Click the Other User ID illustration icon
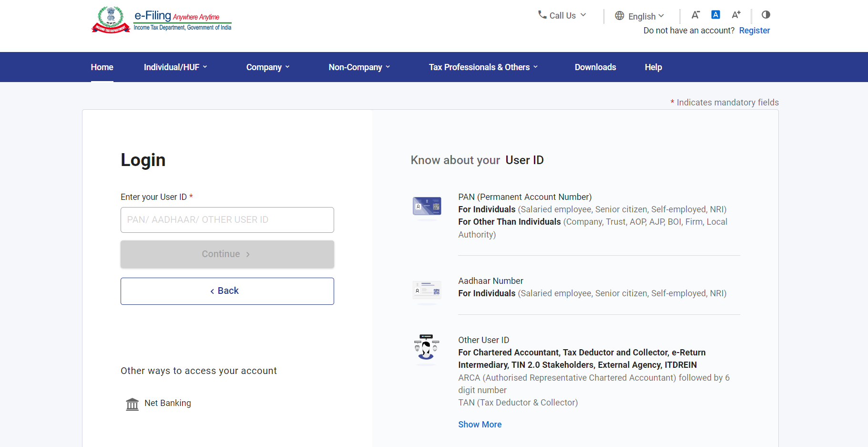The image size is (868, 447). coord(427,347)
